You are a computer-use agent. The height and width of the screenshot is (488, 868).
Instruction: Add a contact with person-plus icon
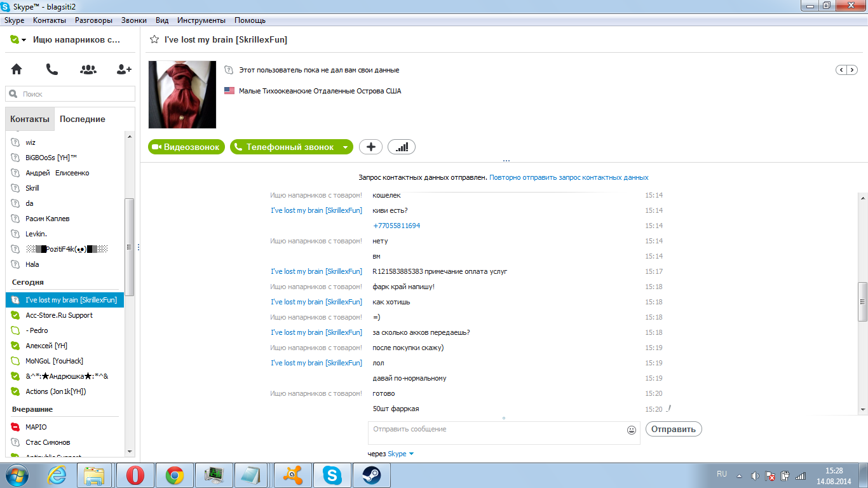124,69
